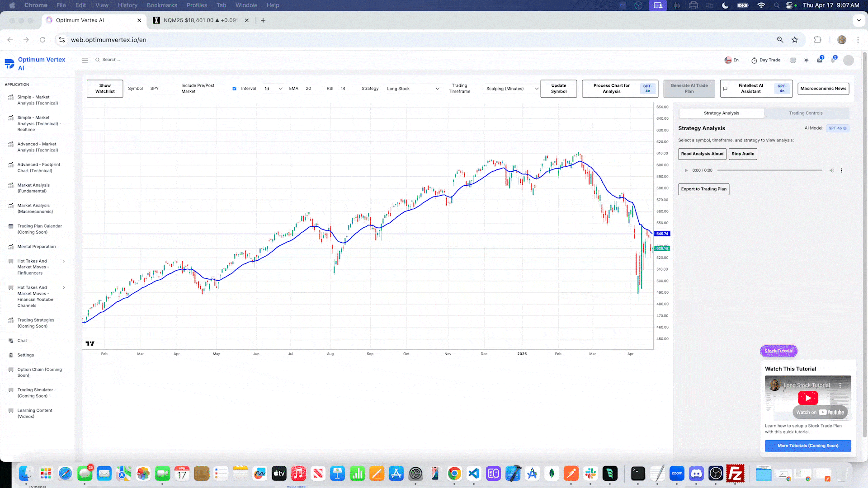
Task: Switch theme with the sun icon
Action: [x=806, y=60]
